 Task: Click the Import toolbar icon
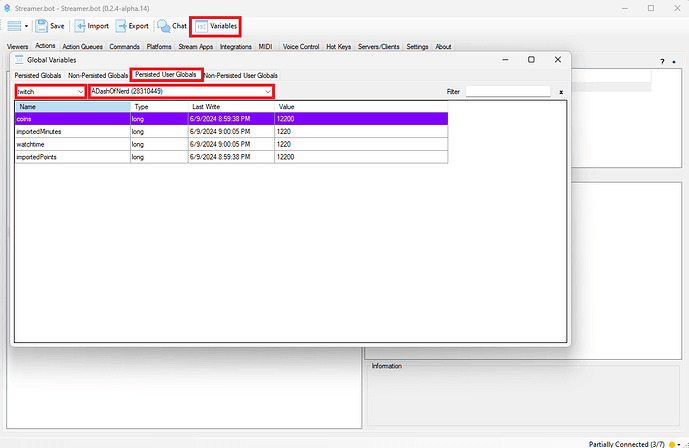pos(81,25)
